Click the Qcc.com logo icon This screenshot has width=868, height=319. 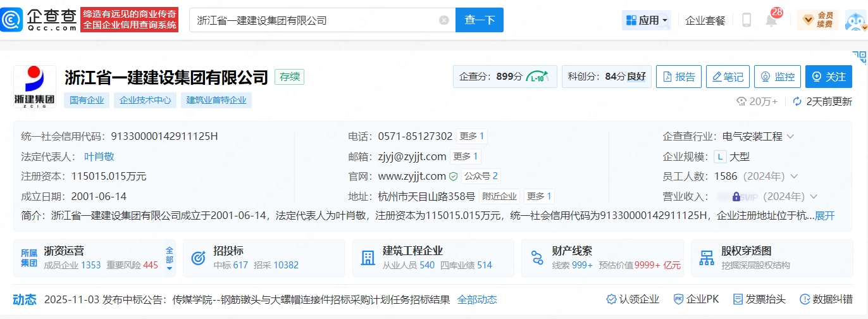[13, 20]
